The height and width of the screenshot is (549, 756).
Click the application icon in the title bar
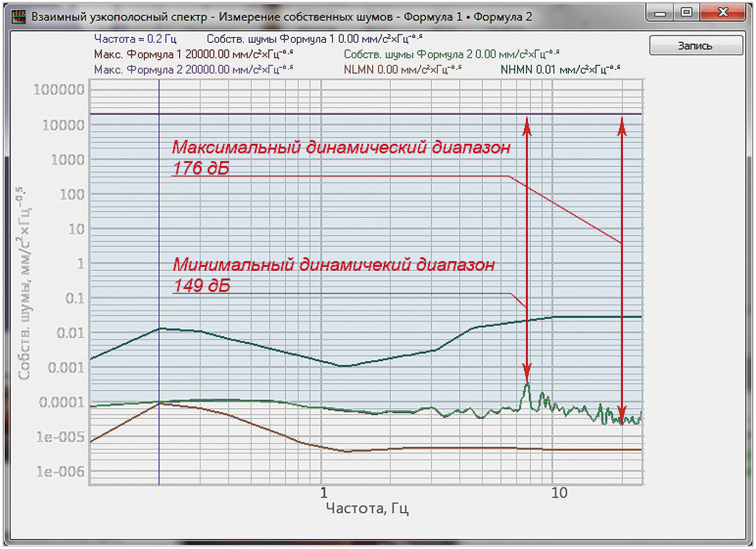tap(18, 17)
